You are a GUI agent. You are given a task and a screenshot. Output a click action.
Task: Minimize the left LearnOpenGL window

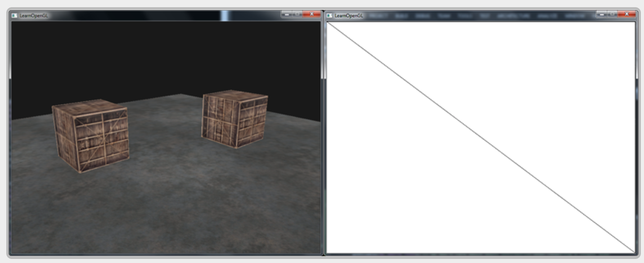tap(287, 14)
